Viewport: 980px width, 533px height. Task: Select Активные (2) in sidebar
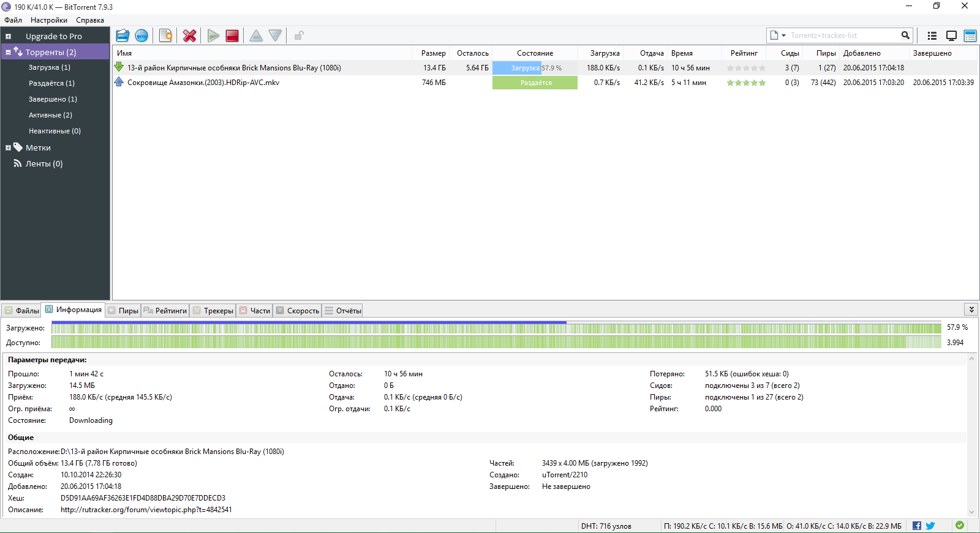[x=50, y=115]
